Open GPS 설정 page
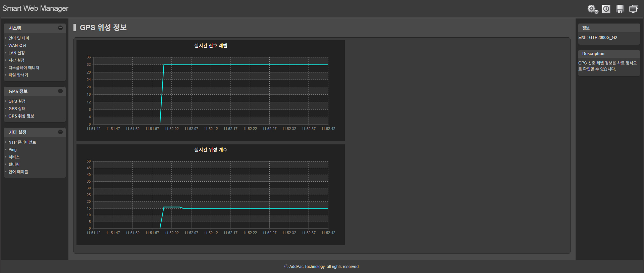 coord(17,101)
